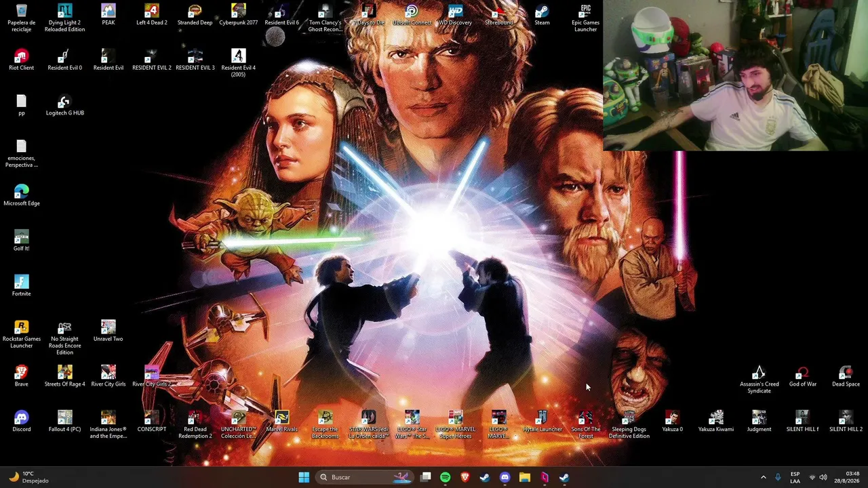The height and width of the screenshot is (488, 868).
Task: Open the Microsoft Edge desktop shortcut
Action: point(22,195)
